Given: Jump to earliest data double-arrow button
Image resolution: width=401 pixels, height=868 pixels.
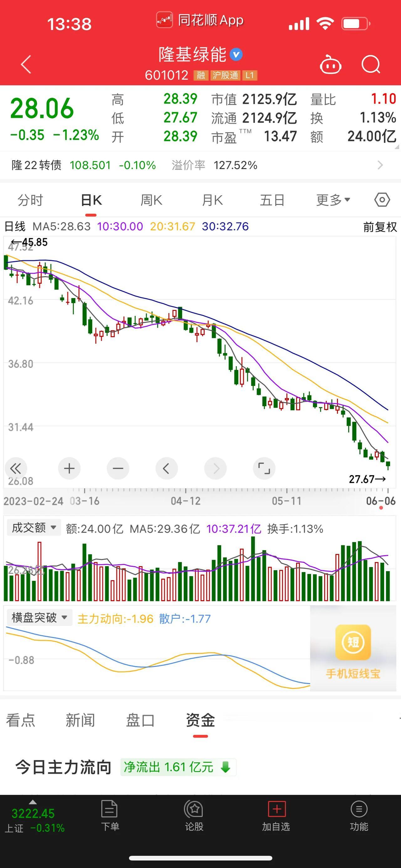Looking at the screenshot, I should click(15, 468).
